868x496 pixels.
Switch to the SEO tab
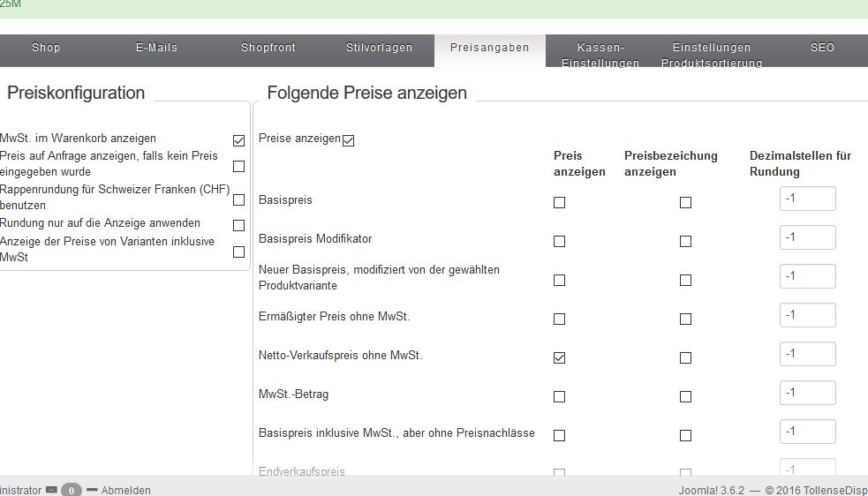[x=822, y=48]
